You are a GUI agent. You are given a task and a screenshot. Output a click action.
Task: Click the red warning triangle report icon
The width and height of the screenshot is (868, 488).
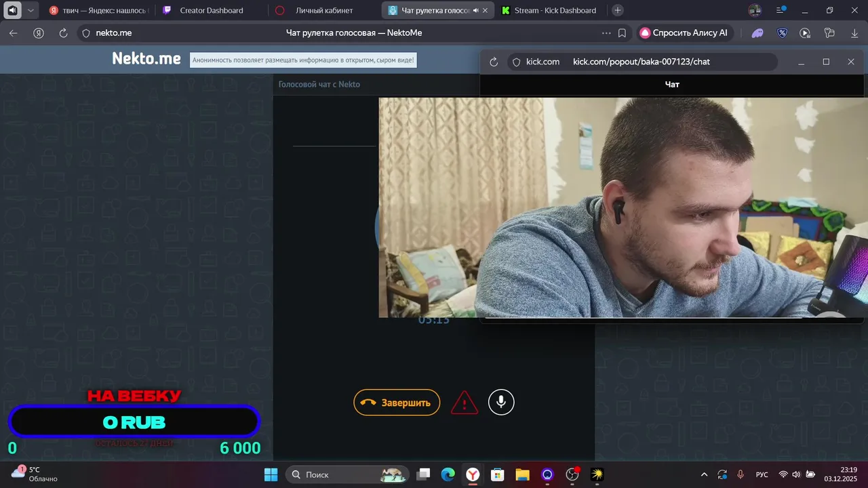[x=465, y=403]
